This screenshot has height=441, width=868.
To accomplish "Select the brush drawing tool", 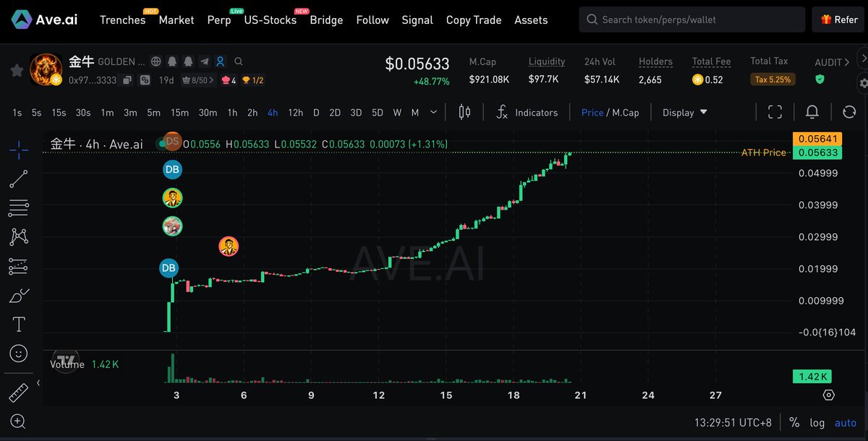I will (x=19, y=295).
